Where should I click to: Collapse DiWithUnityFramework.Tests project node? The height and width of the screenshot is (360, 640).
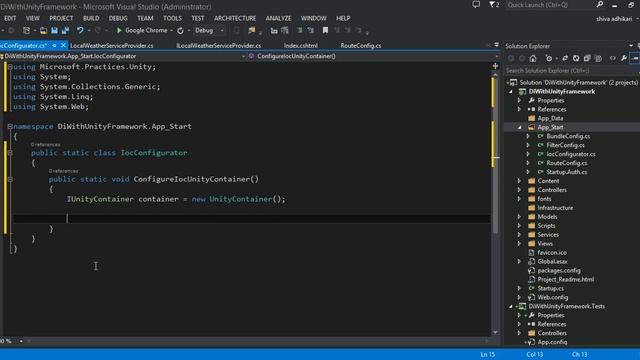(511, 306)
